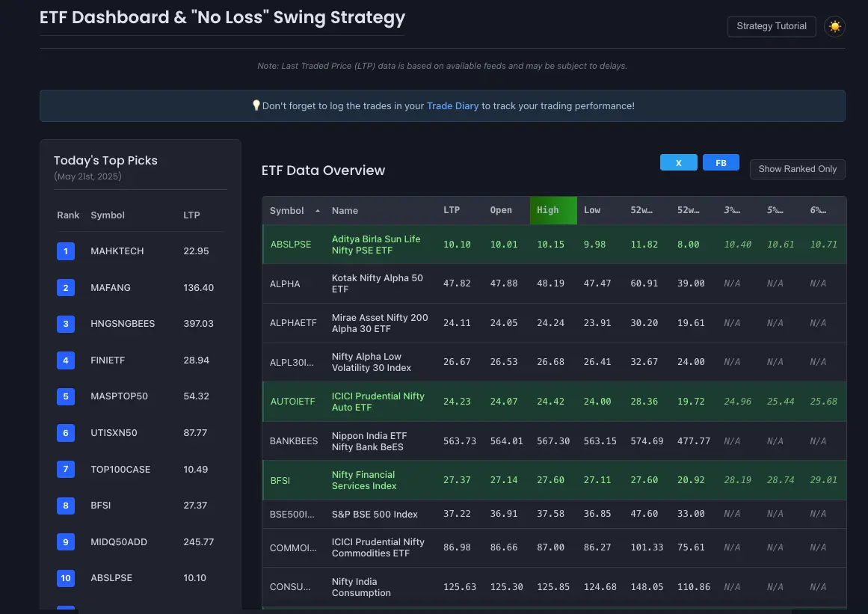Click rank 10 badge for ABSLPSE
The height and width of the screenshot is (614, 868).
pyautogui.click(x=65, y=578)
